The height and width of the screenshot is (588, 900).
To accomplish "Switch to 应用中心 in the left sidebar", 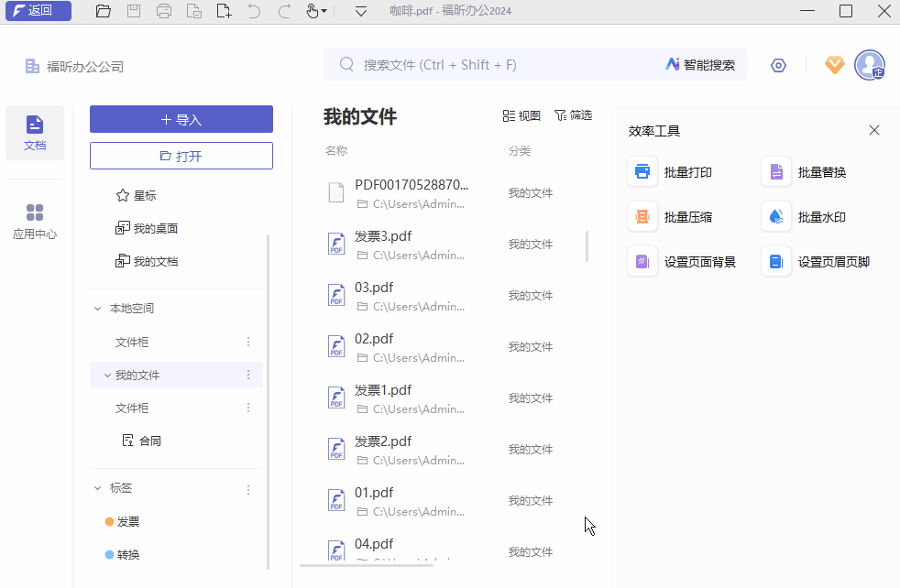I will tap(34, 220).
